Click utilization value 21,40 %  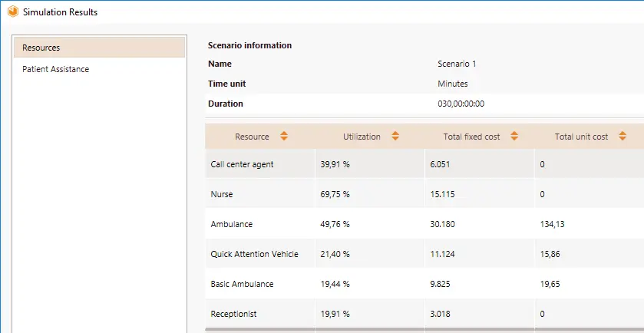pos(335,254)
